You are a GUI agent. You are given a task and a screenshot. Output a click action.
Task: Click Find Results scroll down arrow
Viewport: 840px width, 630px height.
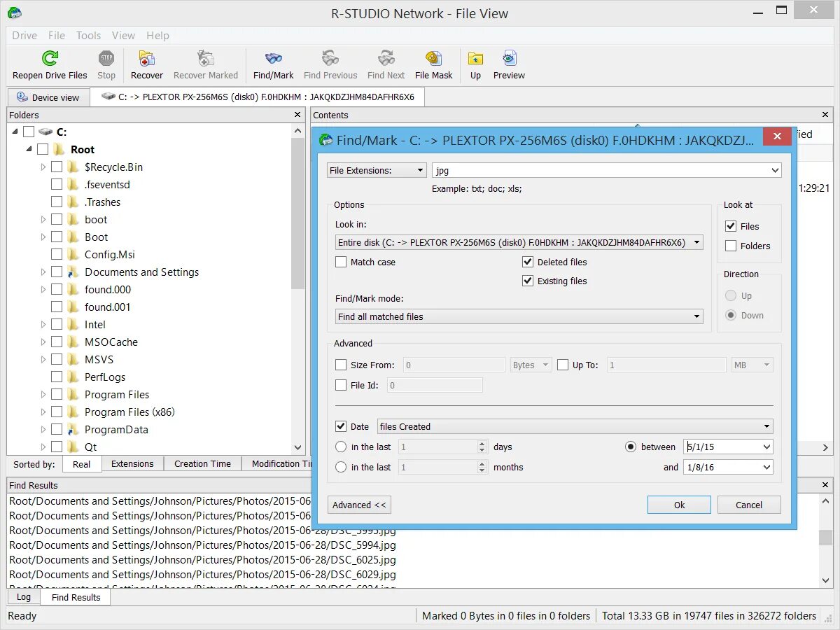(826, 580)
